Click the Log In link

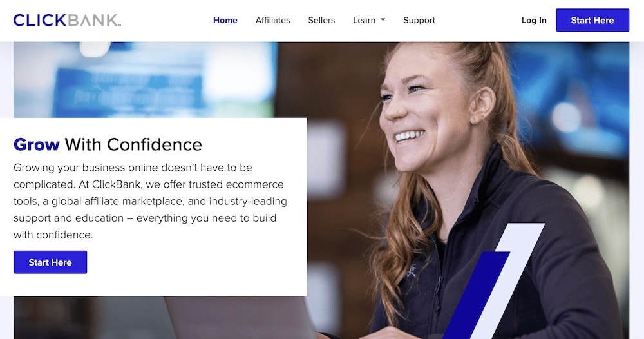point(534,20)
